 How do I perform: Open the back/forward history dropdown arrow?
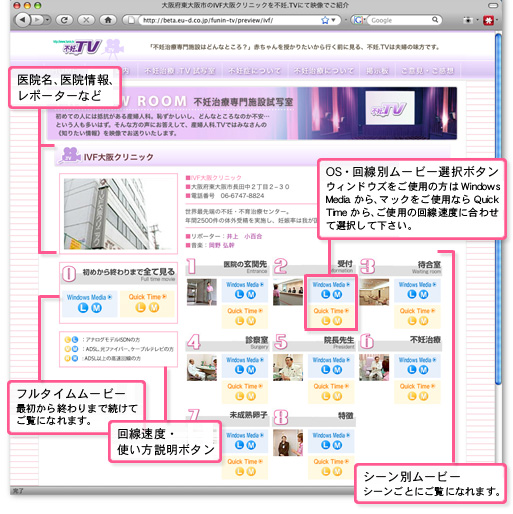click(x=47, y=20)
